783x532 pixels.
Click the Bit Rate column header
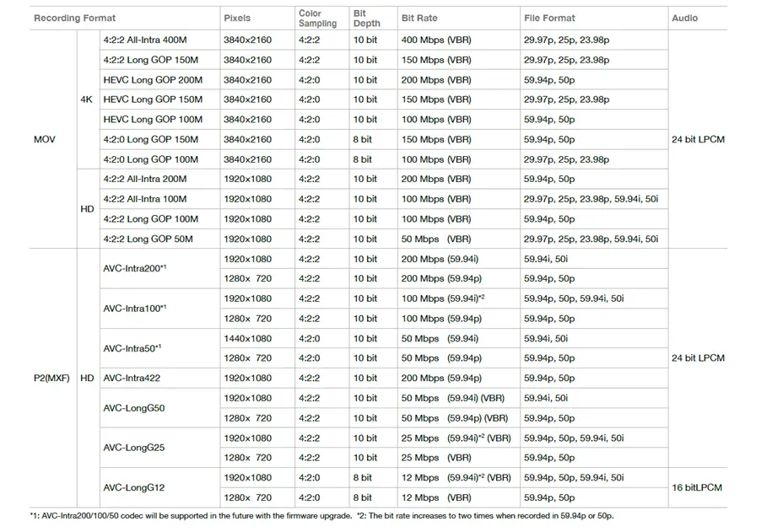[x=418, y=18]
